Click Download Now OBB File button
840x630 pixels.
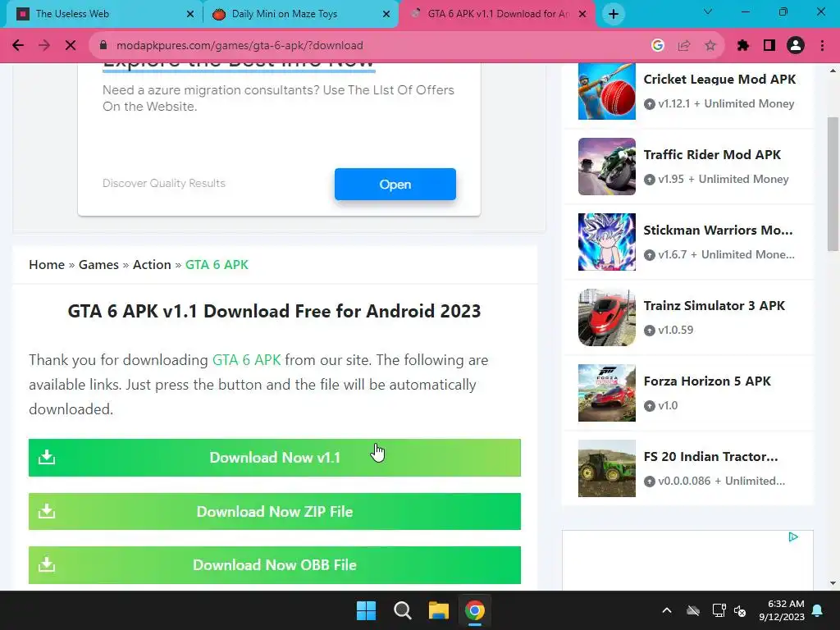tap(274, 565)
